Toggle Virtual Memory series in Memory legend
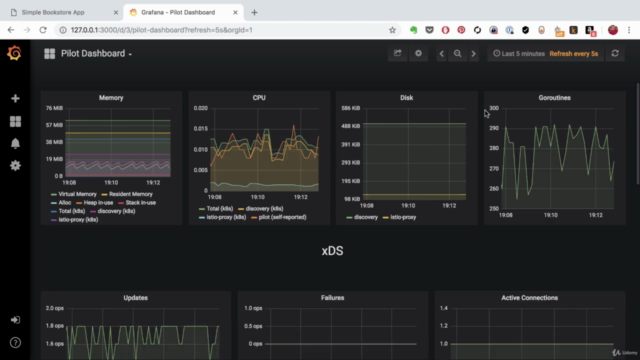The width and height of the screenshot is (640, 360). (77, 194)
